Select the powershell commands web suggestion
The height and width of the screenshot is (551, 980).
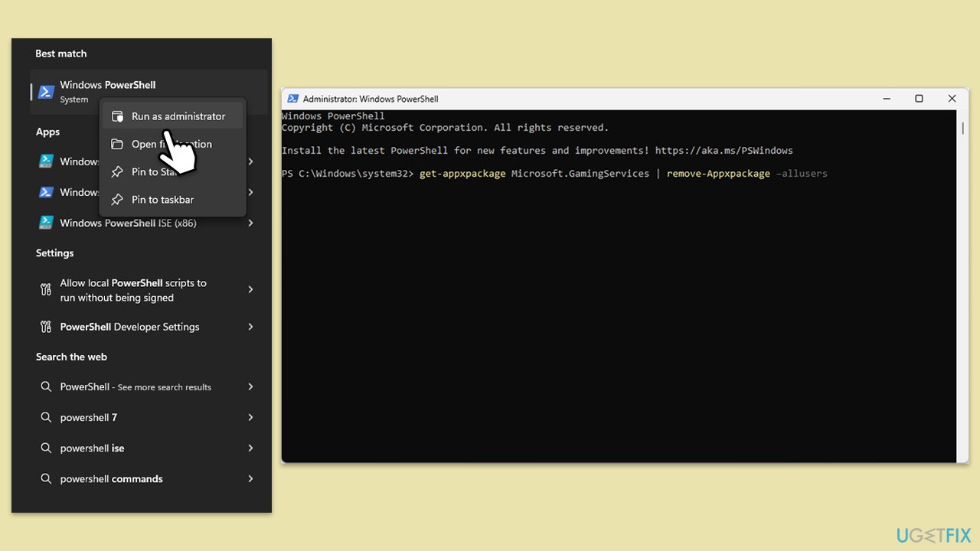click(111, 479)
